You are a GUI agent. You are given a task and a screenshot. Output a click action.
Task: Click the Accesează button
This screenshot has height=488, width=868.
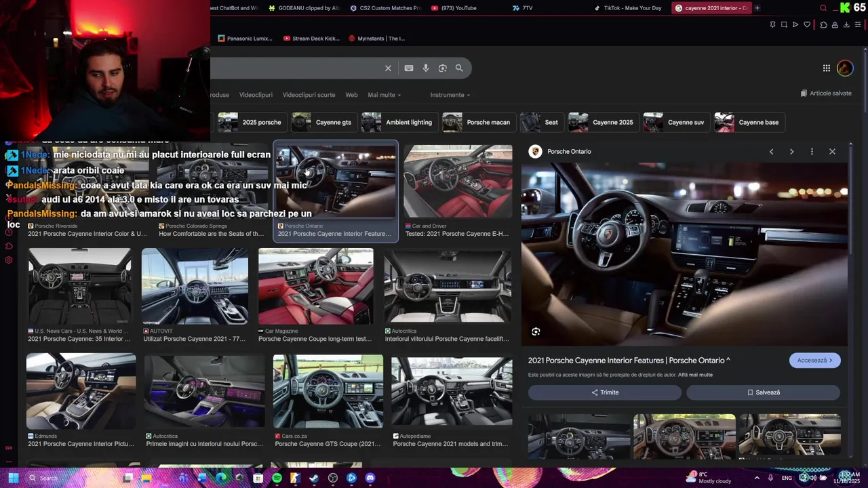tap(814, 361)
